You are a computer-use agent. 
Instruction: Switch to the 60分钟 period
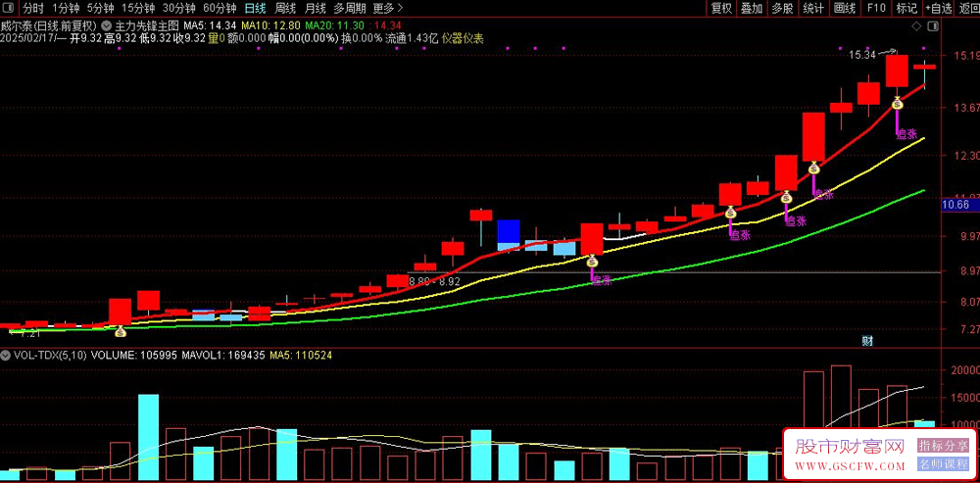point(220,8)
